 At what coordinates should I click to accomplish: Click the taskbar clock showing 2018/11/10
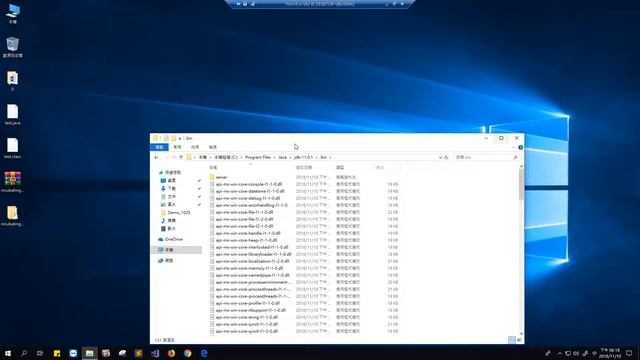pos(610,353)
